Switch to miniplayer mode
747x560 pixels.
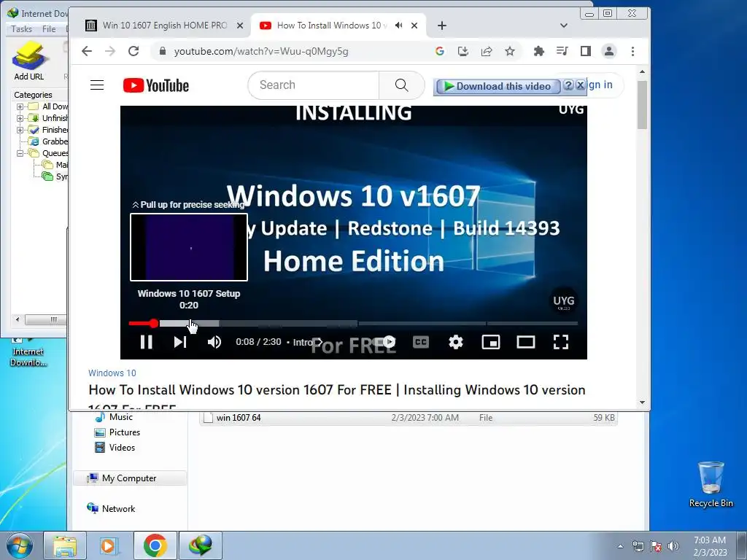(x=491, y=342)
